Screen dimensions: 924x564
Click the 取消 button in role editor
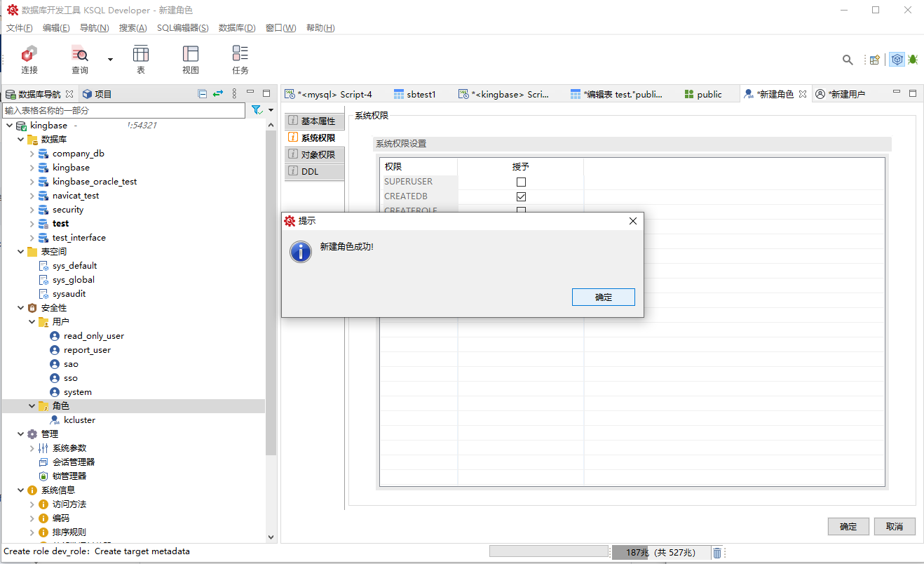click(x=894, y=526)
